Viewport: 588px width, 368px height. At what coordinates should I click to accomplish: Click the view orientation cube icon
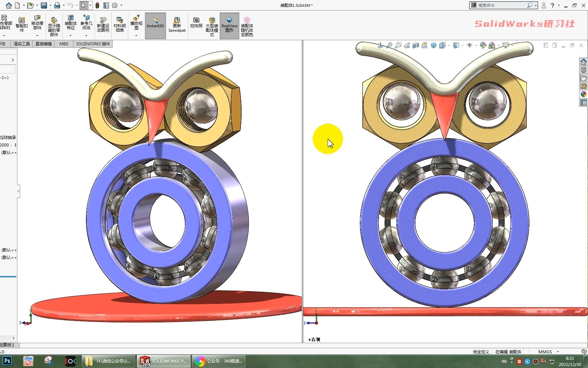[434, 45]
